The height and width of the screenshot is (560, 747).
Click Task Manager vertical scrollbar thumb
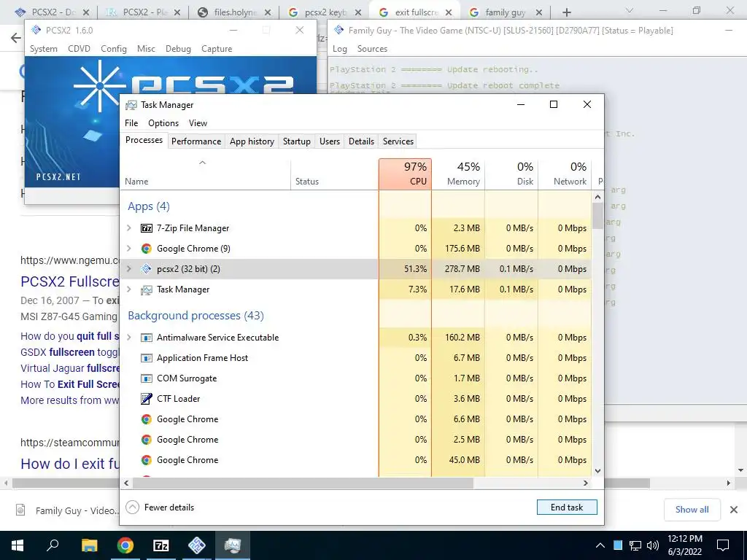(x=598, y=215)
